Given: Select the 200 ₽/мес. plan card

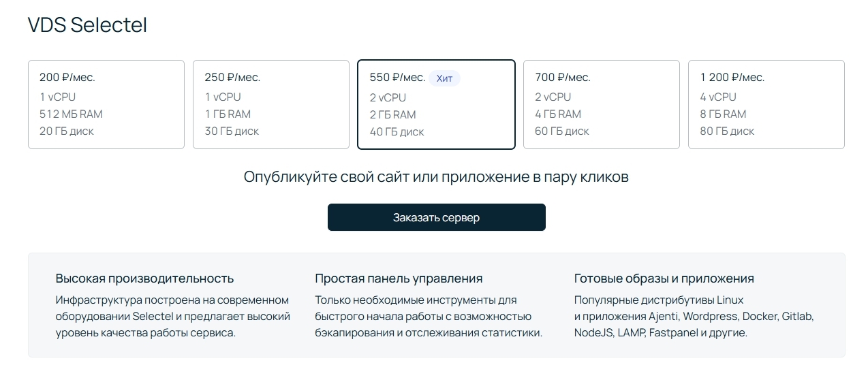Looking at the screenshot, I should pyautogui.click(x=106, y=104).
